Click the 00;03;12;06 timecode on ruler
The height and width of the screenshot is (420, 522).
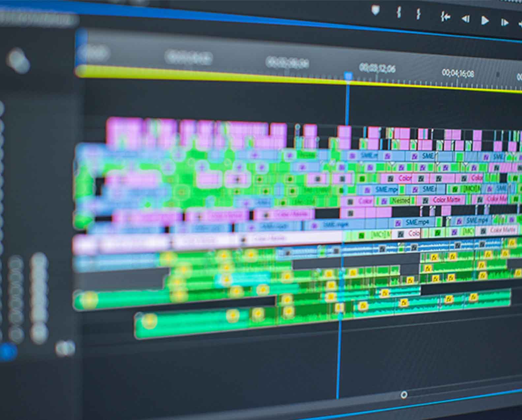pos(377,68)
